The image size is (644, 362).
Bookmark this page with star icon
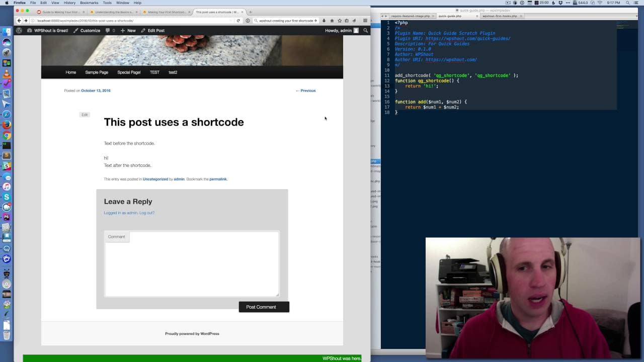point(339,21)
